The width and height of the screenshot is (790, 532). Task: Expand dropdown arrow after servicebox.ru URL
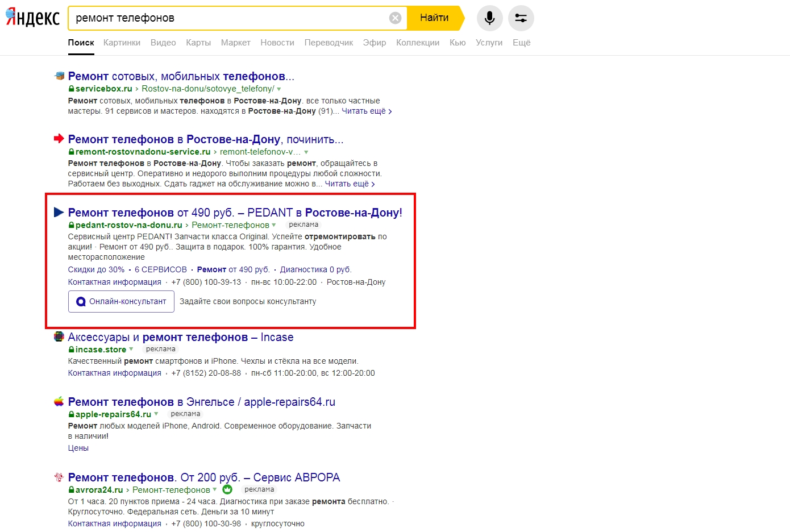pos(279,89)
